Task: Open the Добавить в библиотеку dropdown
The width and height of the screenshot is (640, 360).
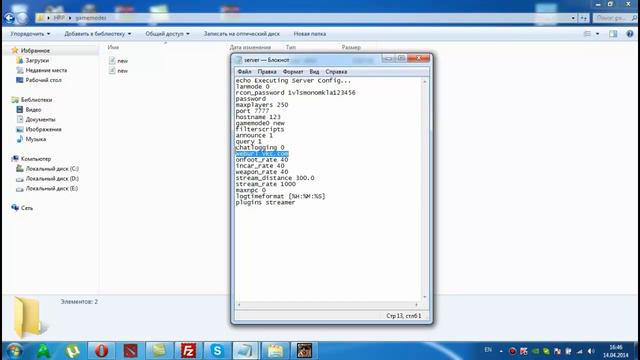Action: (x=98, y=34)
